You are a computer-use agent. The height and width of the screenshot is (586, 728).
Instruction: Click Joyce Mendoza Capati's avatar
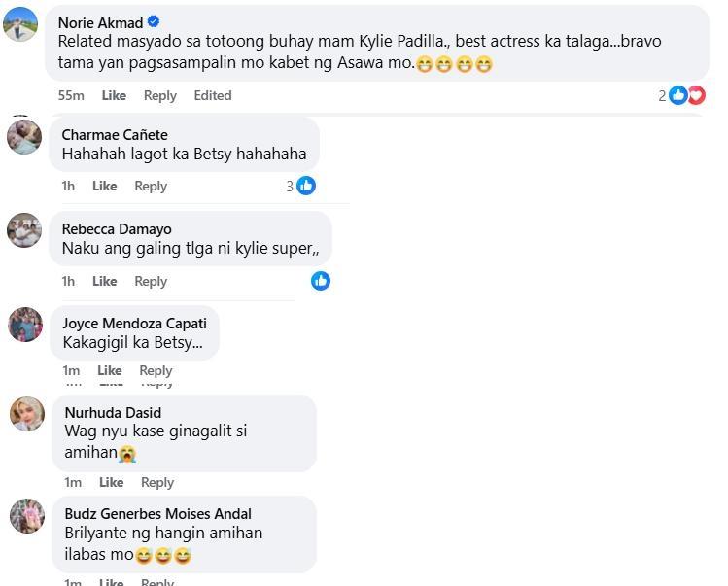click(x=25, y=325)
